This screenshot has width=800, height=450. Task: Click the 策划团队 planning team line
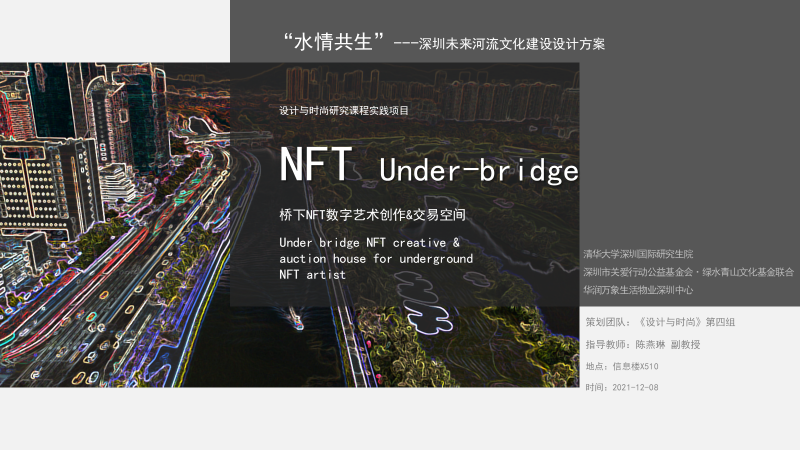coord(660,321)
